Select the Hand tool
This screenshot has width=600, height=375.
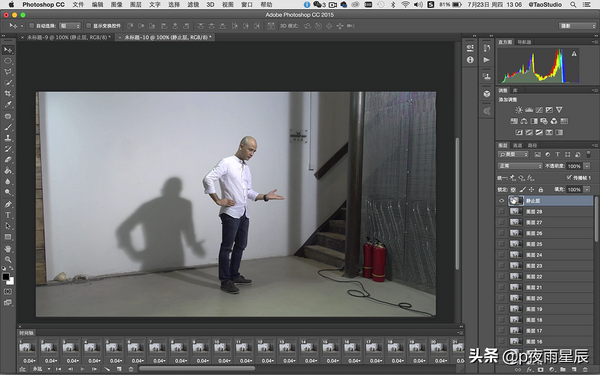8,249
